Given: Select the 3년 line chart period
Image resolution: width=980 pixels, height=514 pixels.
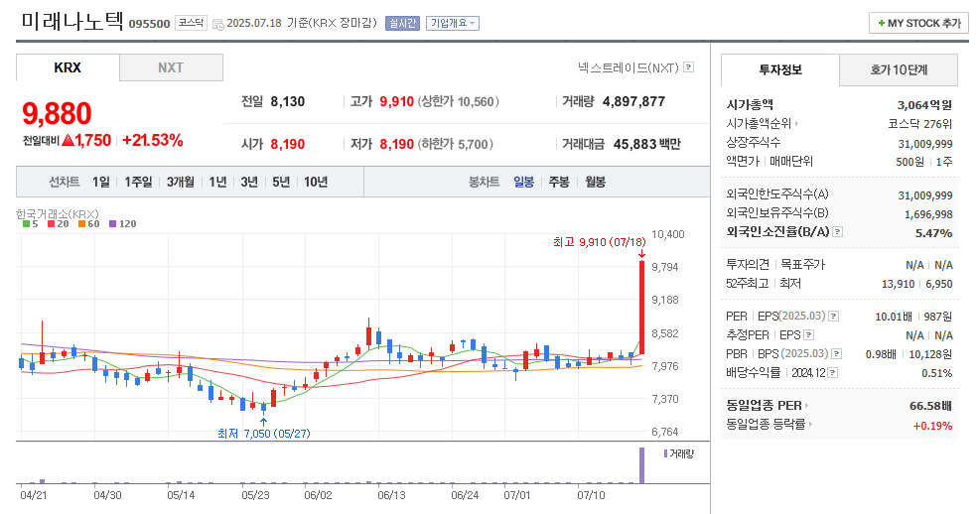Looking at the screenshot, I should pyautogui.click(x=249, y=182).
